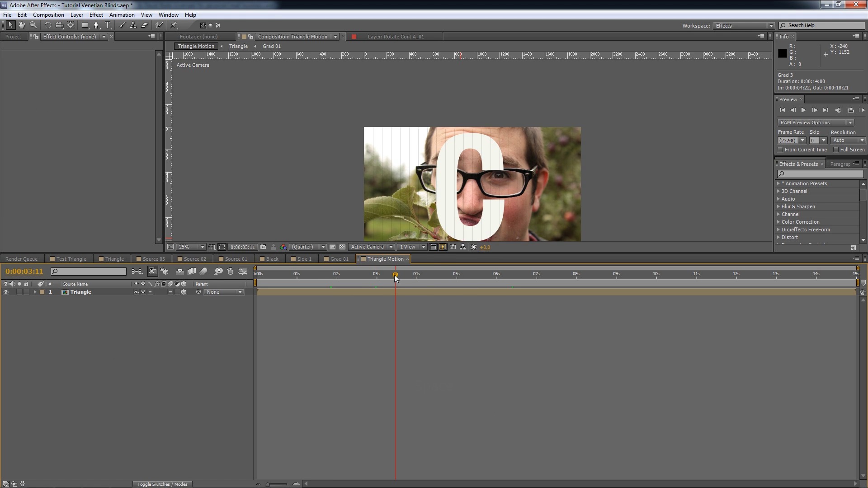Open the Window menu
The image size is (868, 488).
point(168,15)
